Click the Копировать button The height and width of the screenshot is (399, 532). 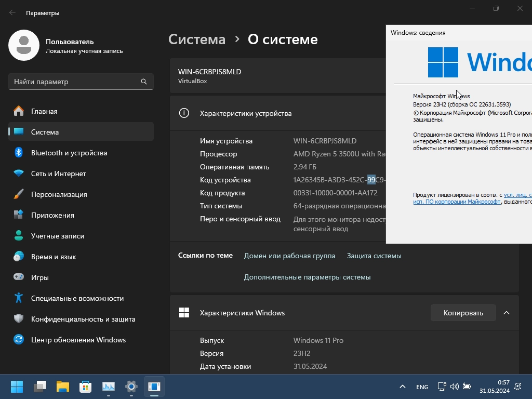coord(463,313)
